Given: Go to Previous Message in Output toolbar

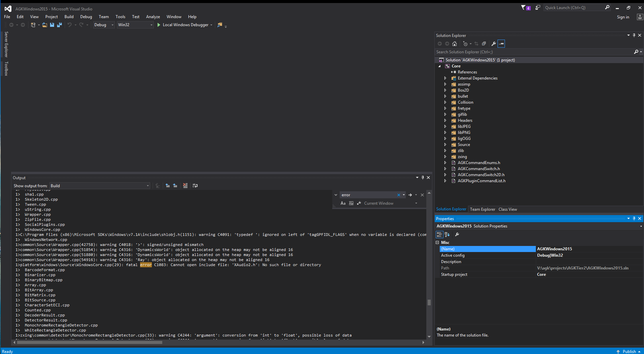Looking at the screenshot, I should (168, 186).
